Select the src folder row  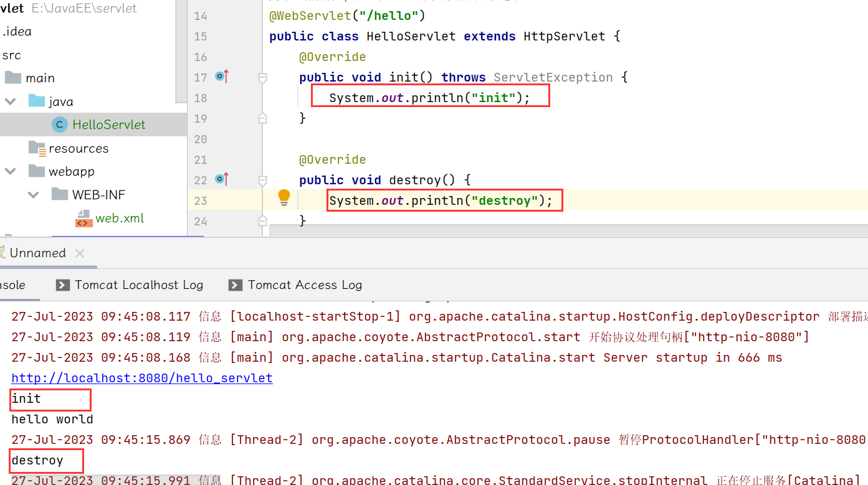click(x=93, y=55)
